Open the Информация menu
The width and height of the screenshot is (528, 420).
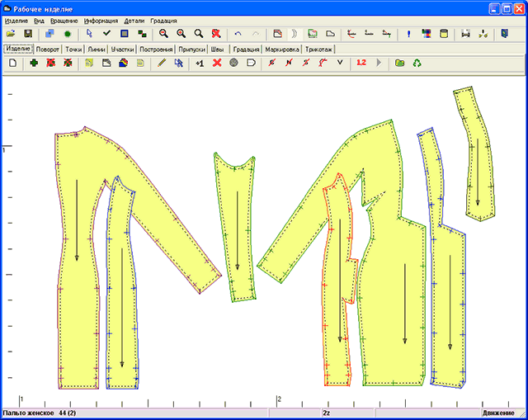[x=101, y=19]
